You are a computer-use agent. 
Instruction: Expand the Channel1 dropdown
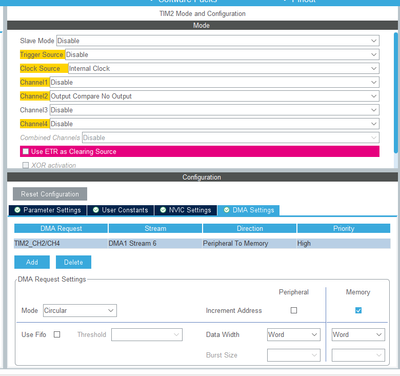214,82
